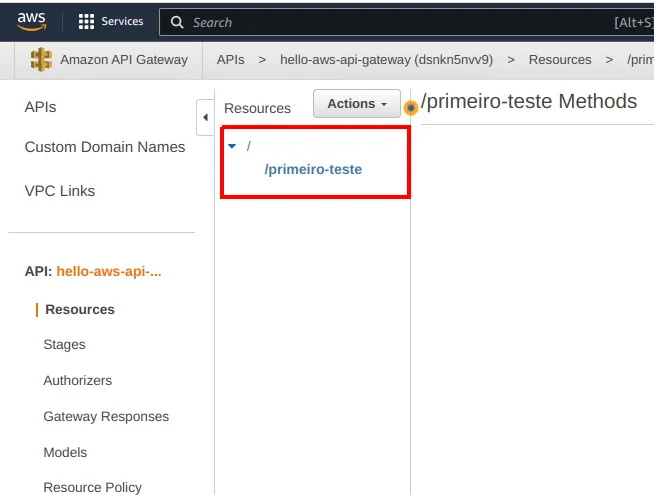This screenshot has height=495, width=654.
Task: Click the AWS logo home icon
Action: [31, 21]
